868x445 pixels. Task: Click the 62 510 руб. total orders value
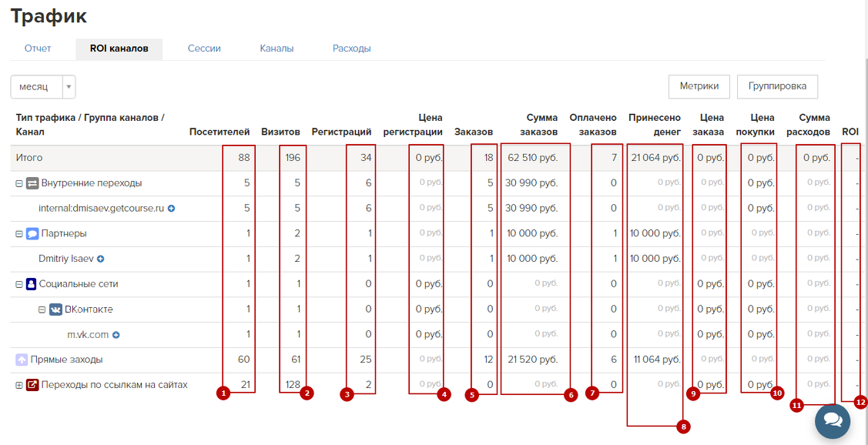(532, 158)
